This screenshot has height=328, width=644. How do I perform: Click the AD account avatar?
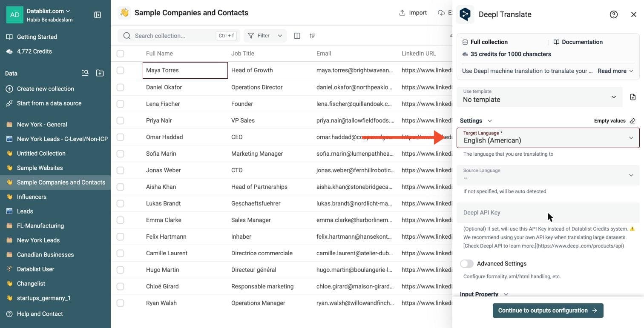click(x=15, y=15)
